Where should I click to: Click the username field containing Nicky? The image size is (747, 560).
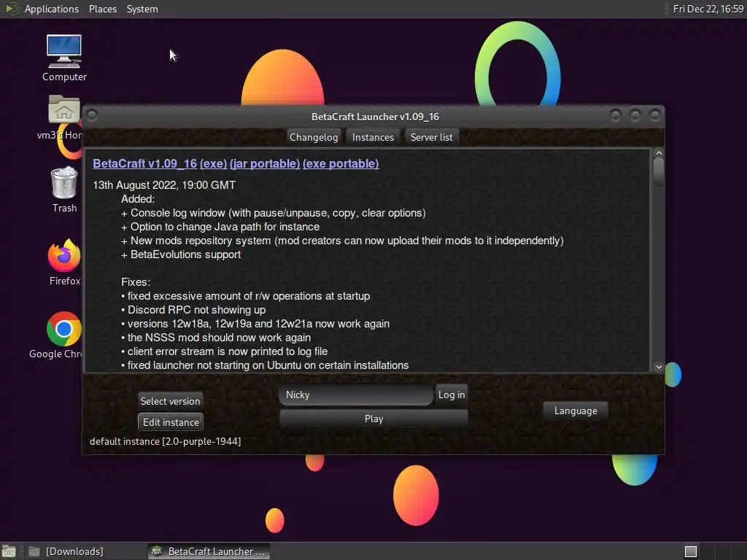tap(356, 394)
